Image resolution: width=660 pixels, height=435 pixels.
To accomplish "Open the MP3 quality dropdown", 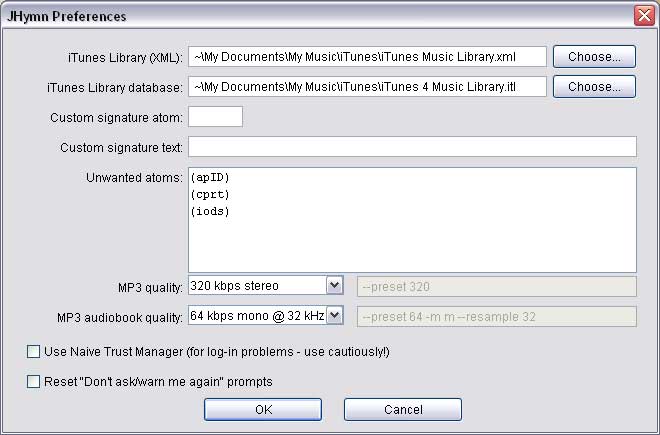I will point(334,286).
